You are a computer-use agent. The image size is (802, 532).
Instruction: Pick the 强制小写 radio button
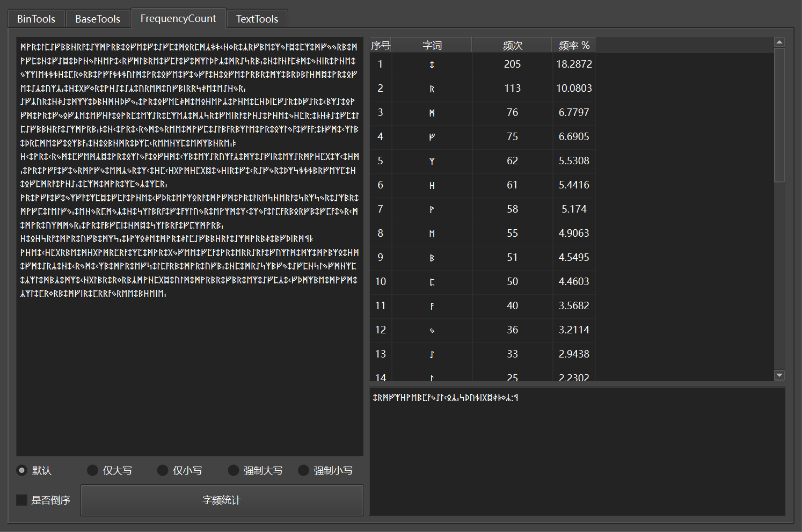[x=304, y=470]
